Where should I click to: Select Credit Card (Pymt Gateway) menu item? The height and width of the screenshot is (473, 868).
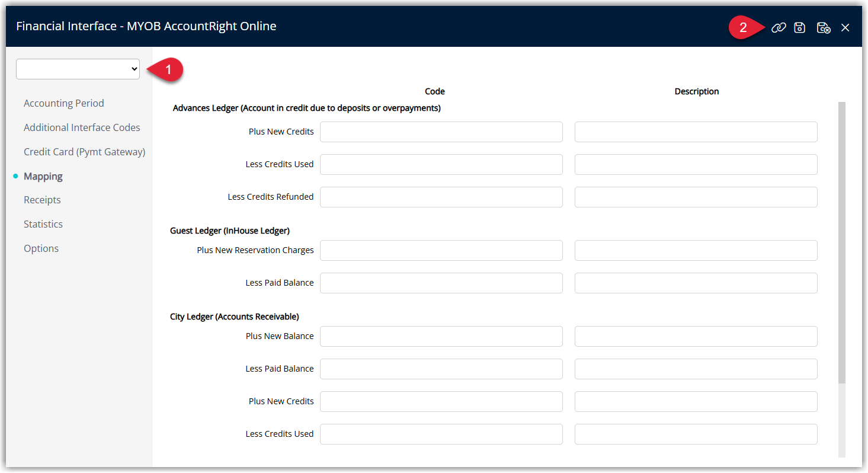84,152
